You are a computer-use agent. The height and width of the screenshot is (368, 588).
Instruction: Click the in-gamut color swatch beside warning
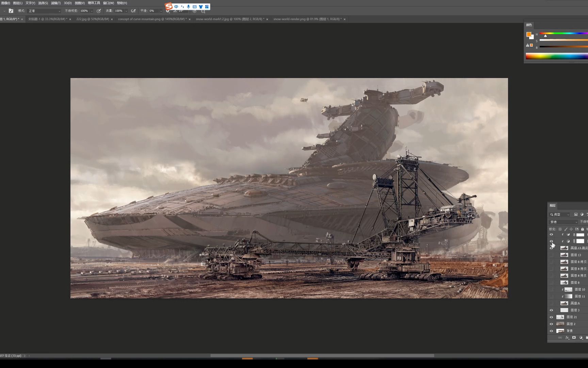tap(532, 45)
